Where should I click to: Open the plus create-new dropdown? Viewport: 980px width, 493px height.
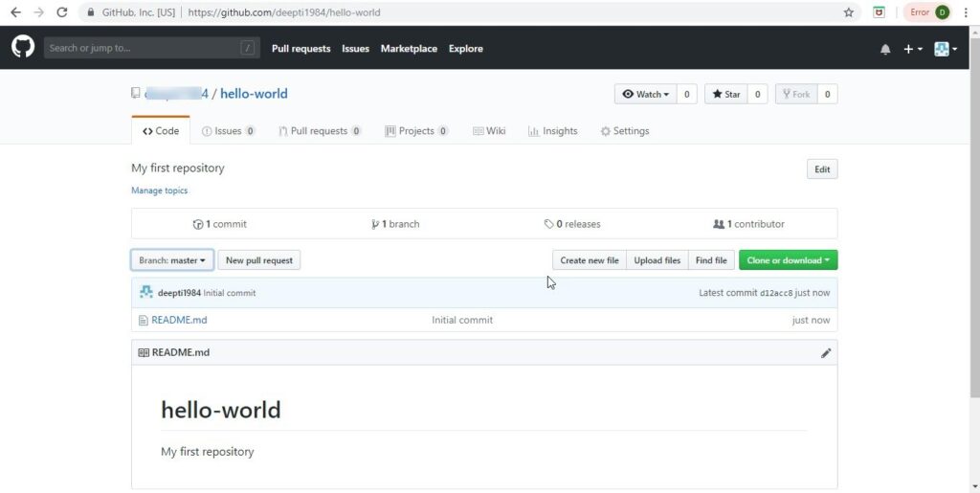click(x=912, y=49)
